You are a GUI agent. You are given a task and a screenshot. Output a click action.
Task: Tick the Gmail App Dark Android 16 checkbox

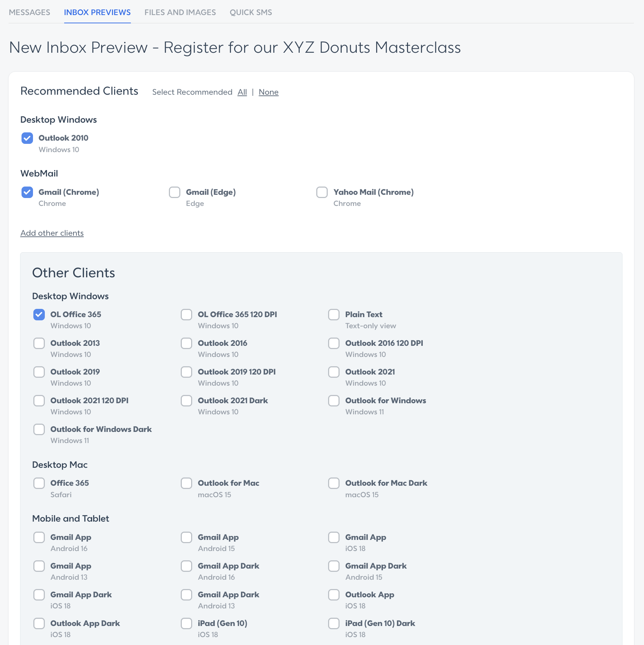pos(186,566)
